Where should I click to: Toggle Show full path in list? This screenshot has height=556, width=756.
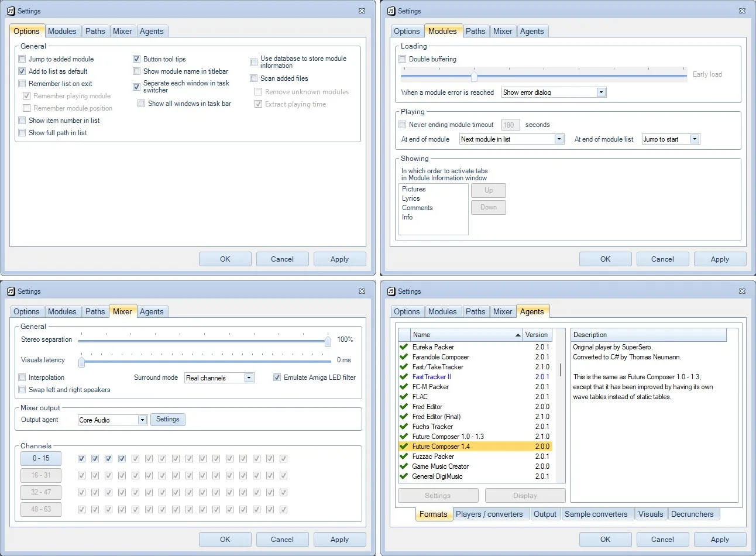point(22,133)
